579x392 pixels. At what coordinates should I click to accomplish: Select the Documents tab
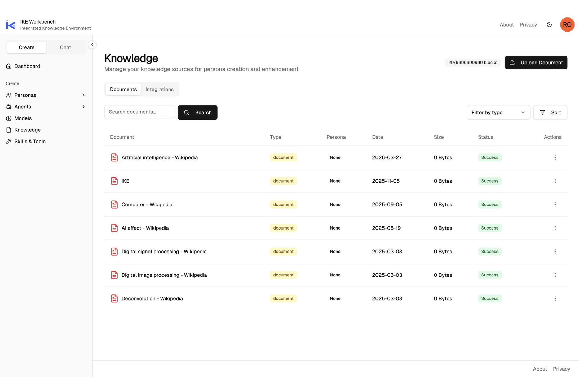[x=123, y=89]
